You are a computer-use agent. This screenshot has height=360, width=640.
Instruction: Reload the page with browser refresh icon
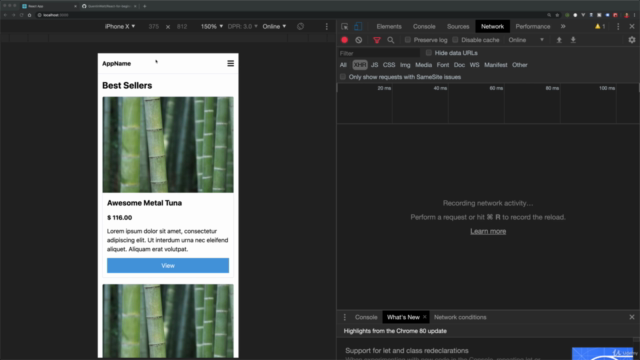21,15
